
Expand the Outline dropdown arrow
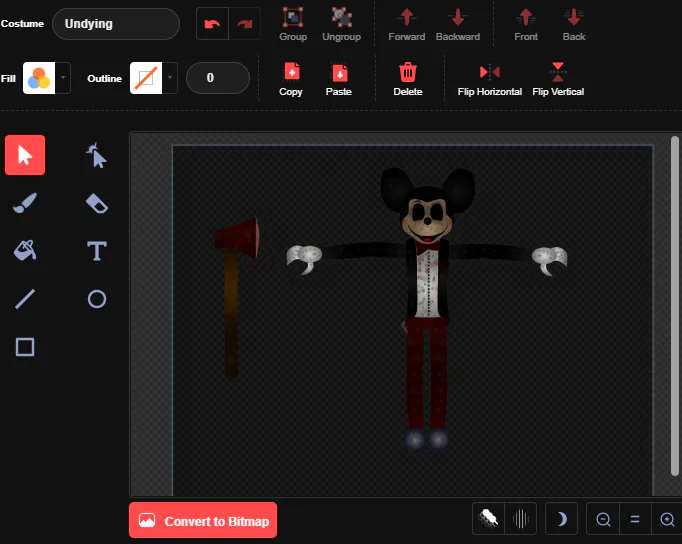point(170,78)
